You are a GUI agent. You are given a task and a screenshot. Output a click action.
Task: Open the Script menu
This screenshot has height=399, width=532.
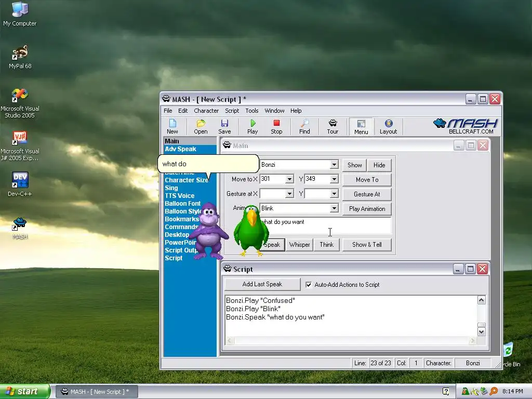point(232,111)
